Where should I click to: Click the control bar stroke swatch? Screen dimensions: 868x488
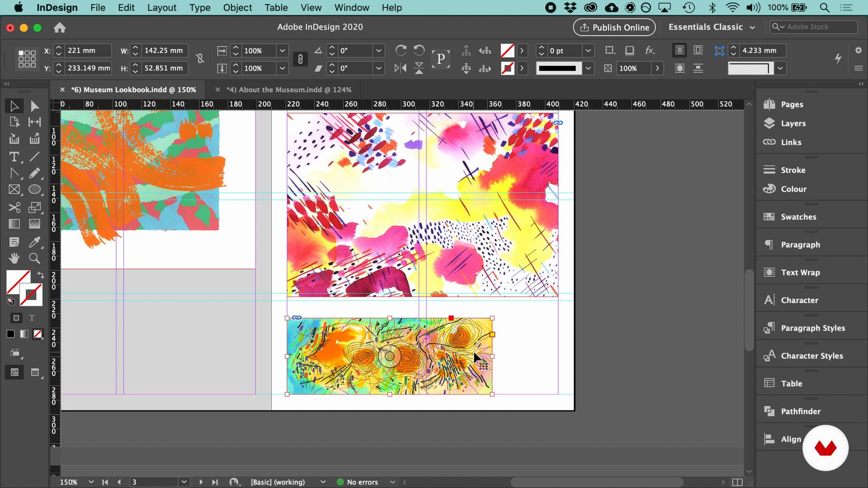tap(507, 68)
